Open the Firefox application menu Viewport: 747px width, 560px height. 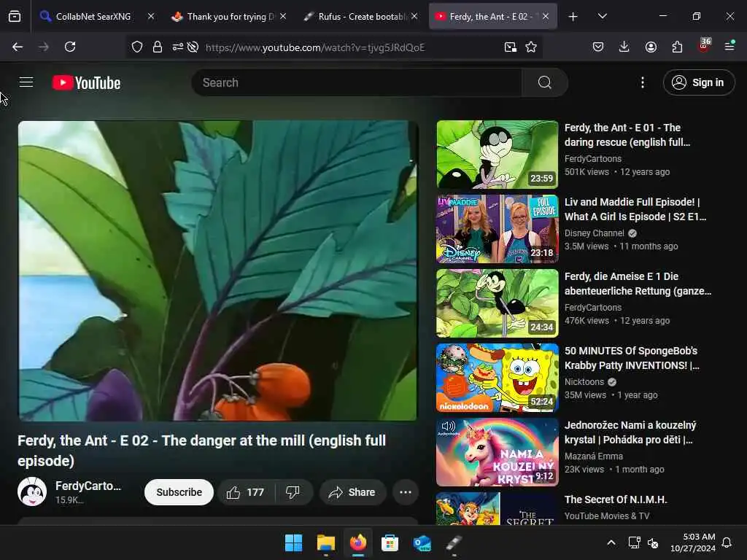pyautogui.click(x=729, y=46)
